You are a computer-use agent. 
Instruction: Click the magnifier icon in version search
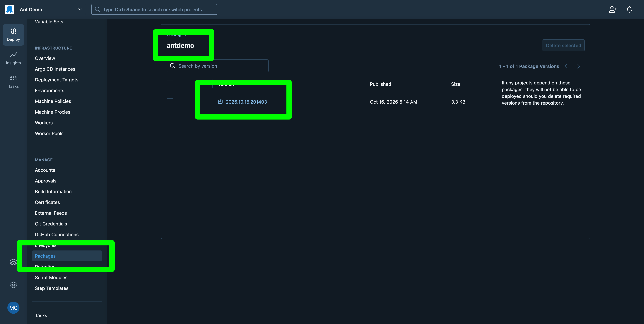click(173, 66)
